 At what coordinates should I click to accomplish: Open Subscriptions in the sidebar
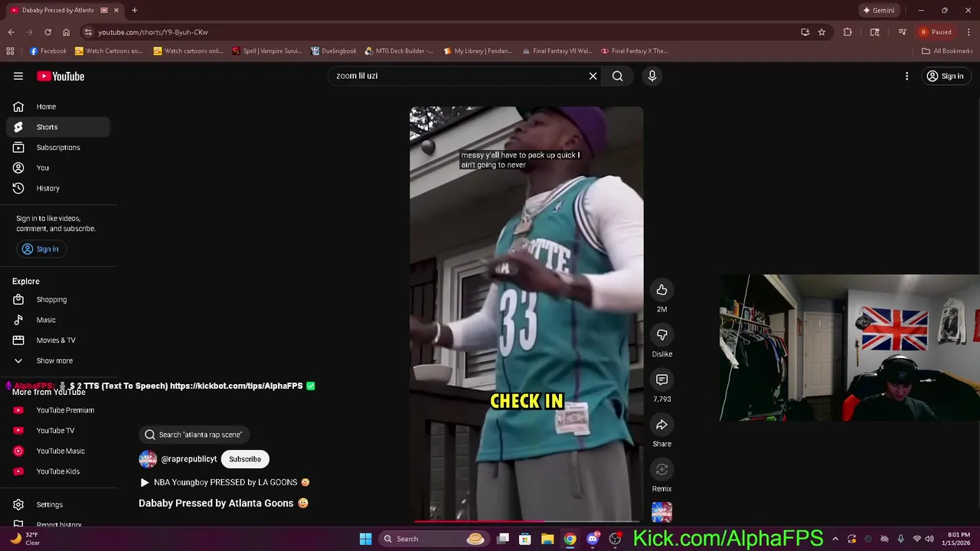58,148
